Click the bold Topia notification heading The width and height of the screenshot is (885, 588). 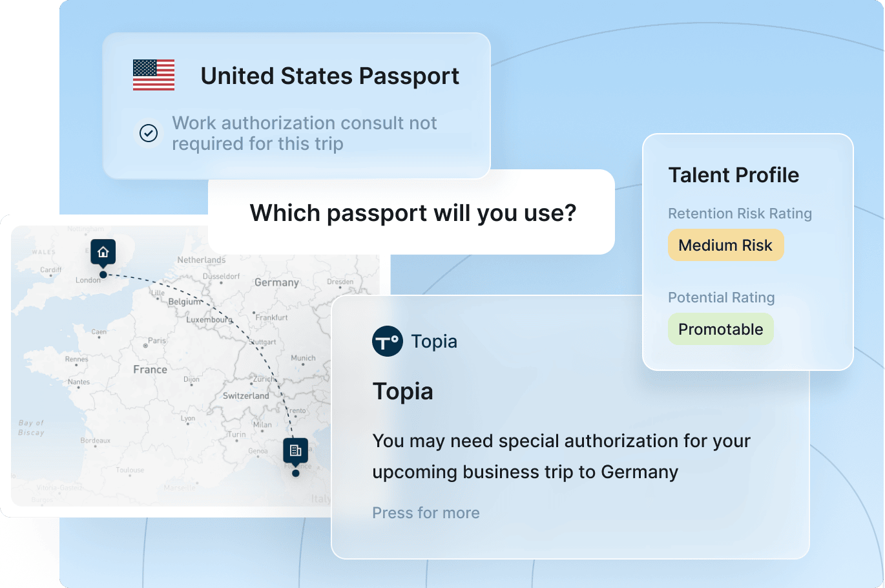[403, 392]
